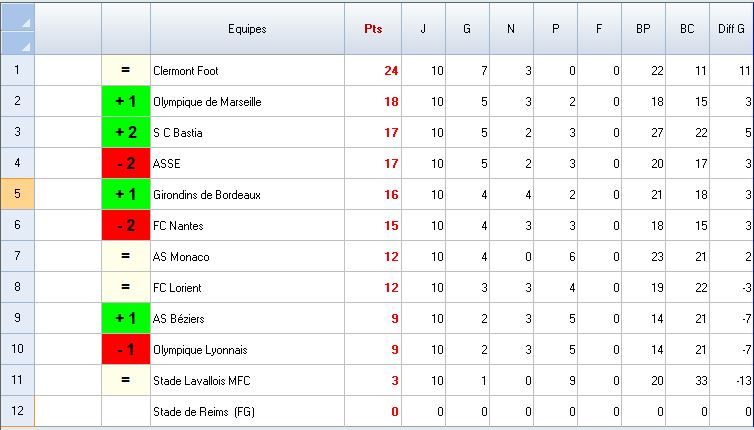The height and width of the screenshot is (430, 754).
Task: Click the J column header
Action: [x=423, y=30]
